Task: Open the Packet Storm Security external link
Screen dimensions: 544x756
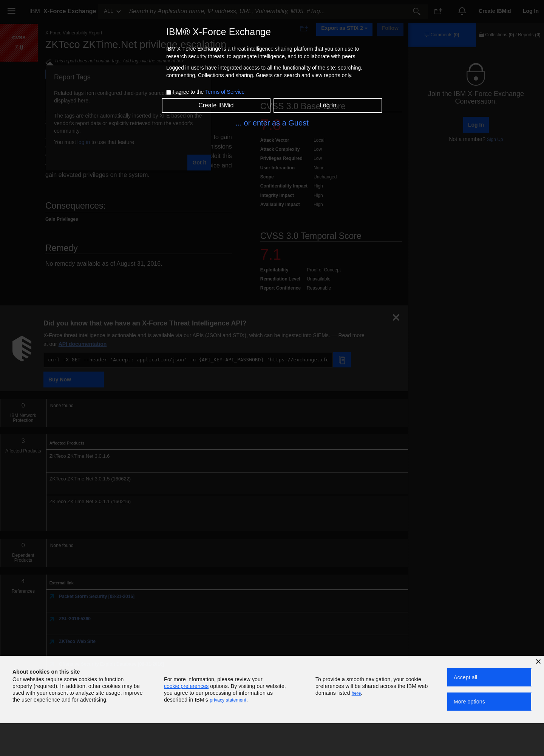Action: pos(97,596)
